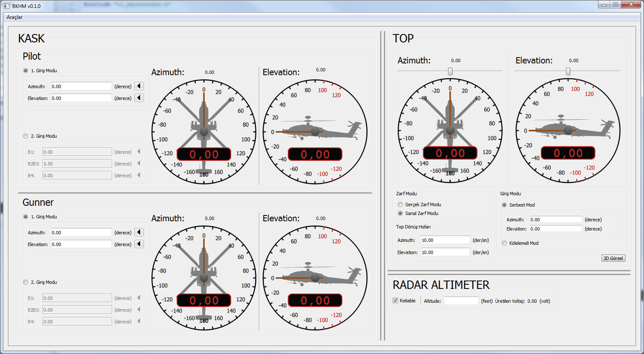Click Gunner Elevation helicopter dial gauge
Screen dimensions: 644x354
tap(315, 278)
